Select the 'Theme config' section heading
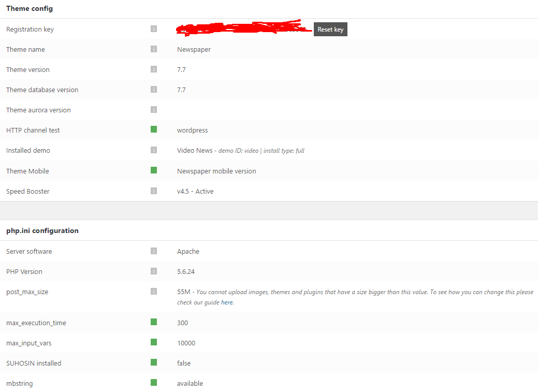Screen dimensions: 538x392 pos(30,9)
